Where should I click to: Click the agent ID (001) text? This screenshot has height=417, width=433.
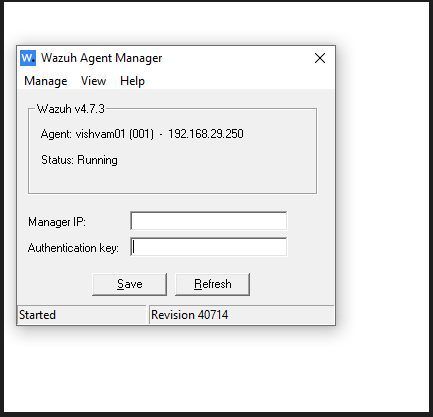(142, 134)
